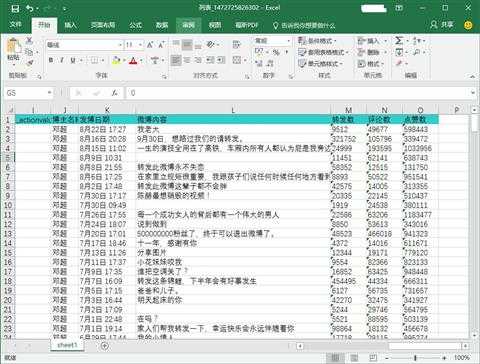Open the font color dropdown arrow
Screen dimensions: 480x364
pos(141,60)
